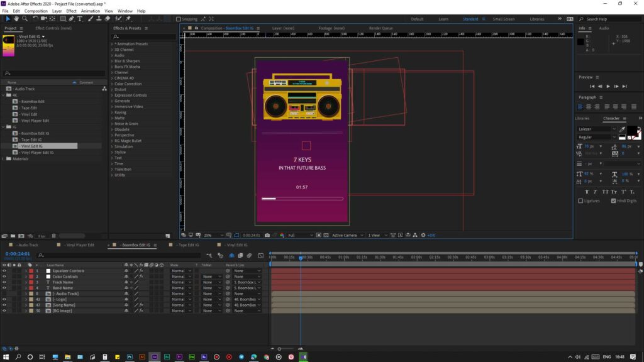Switch to the Small Screen workspace
Image resolution: width=644 pixels, height=362 pixels.
[503, 19]
